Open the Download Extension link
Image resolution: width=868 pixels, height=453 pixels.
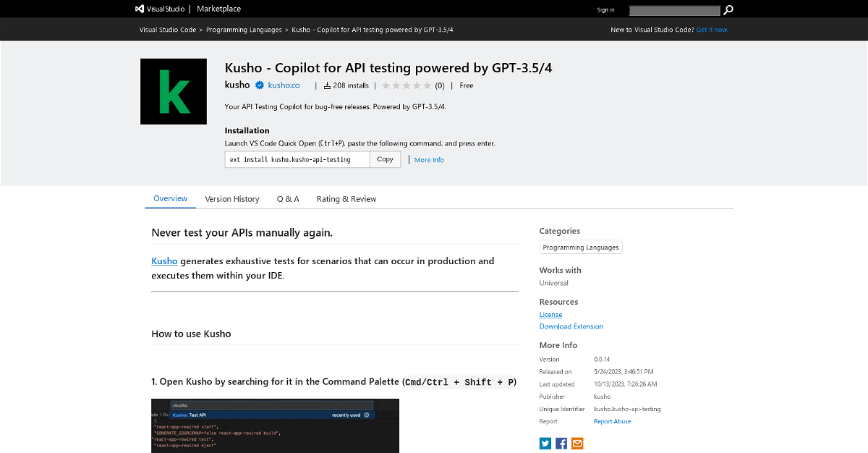click(571, 326)
